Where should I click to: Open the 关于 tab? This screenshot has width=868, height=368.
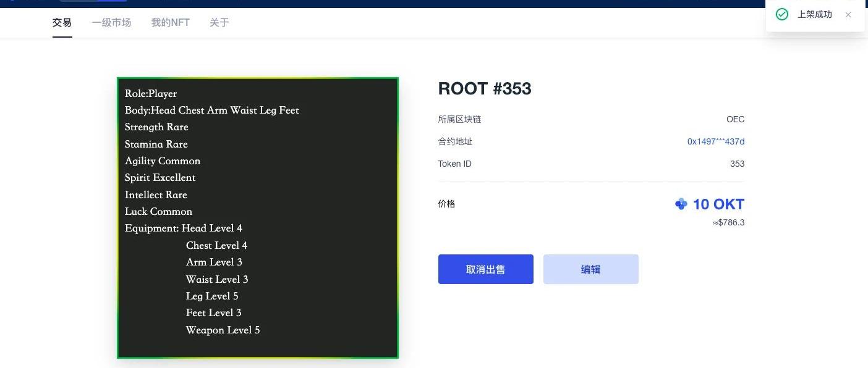219,23
